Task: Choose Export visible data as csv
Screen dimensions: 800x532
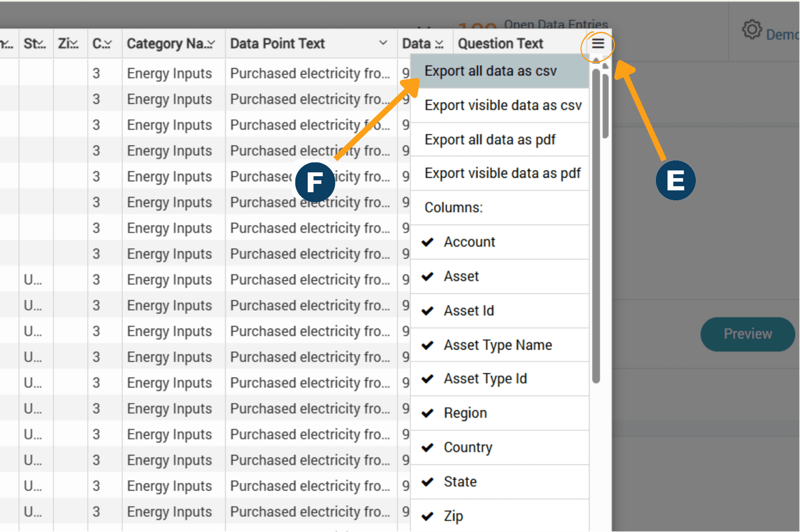Action: pos(500,105)
